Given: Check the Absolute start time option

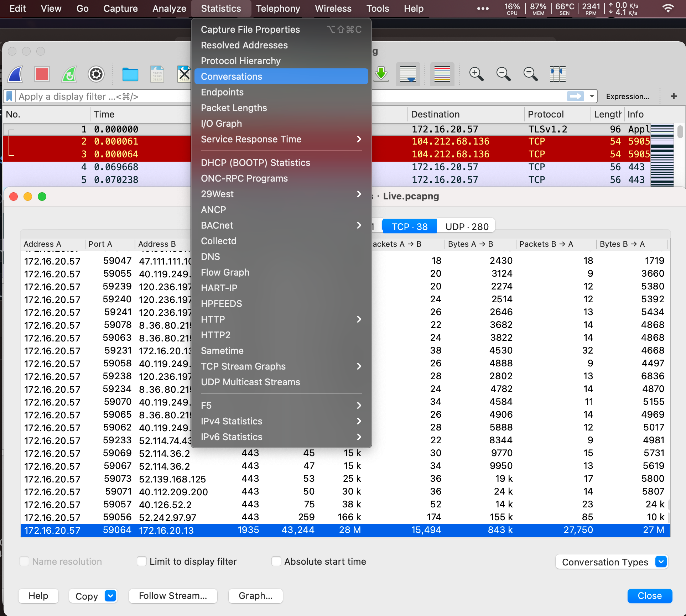Looking at the screenshot, I should tap(276, 562).
